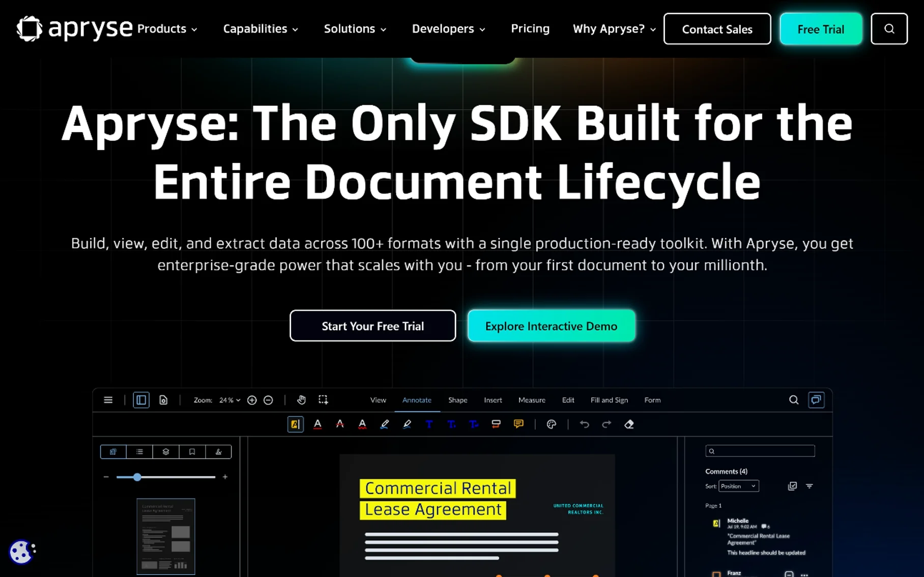Toggle the comments panel button

(x=816, y=400)
